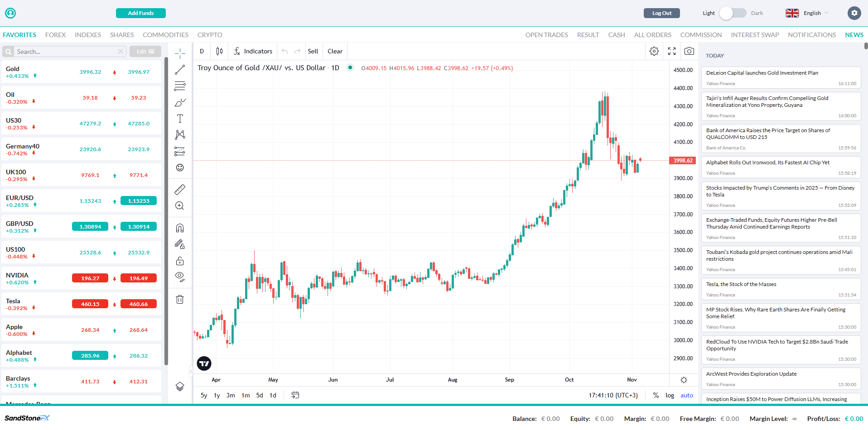The height and width of the screenshot is (430, 868).
Task: Take a chart snapshot with camera icon
Action: (689, 51)
